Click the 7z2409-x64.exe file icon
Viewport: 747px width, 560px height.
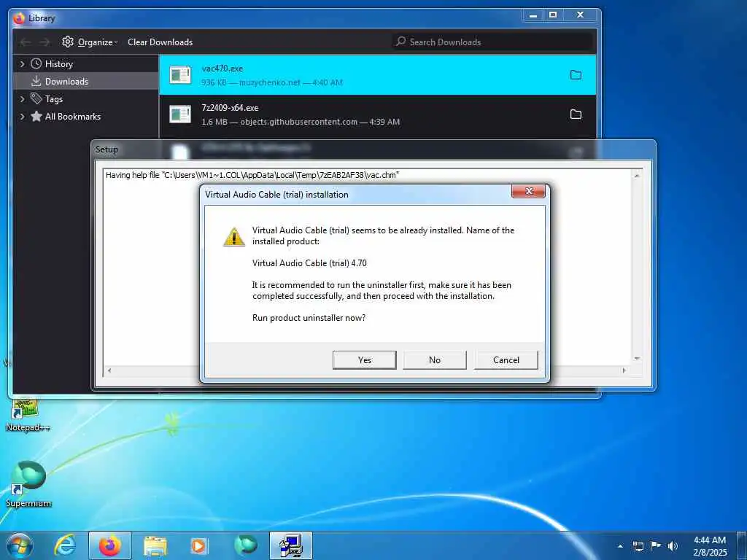181,114
